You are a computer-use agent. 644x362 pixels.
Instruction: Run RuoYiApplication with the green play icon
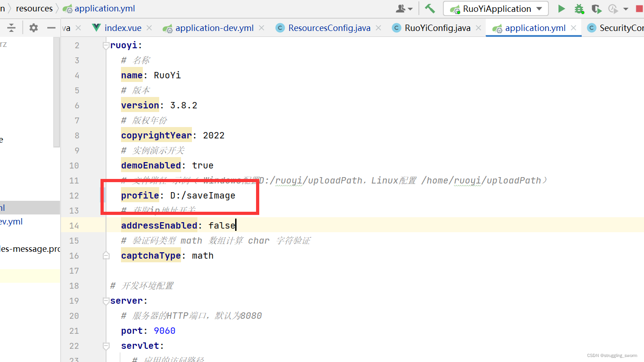[x=562, y=9]
